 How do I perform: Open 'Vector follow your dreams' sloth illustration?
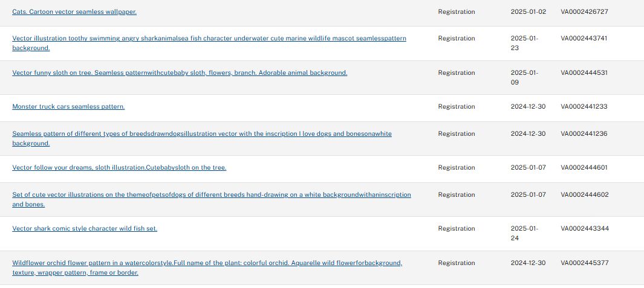pos(119,167)
